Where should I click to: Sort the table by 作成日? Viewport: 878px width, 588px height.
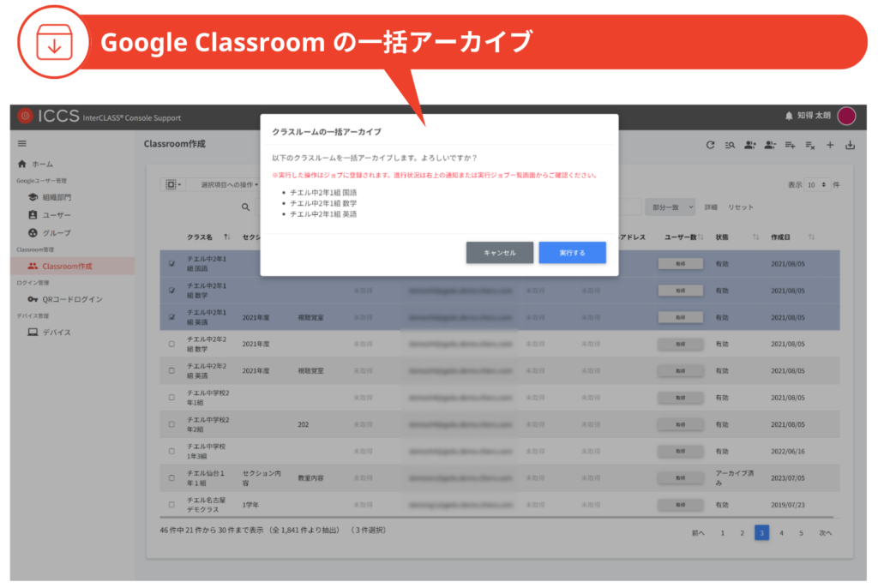(x=811, y=237)
